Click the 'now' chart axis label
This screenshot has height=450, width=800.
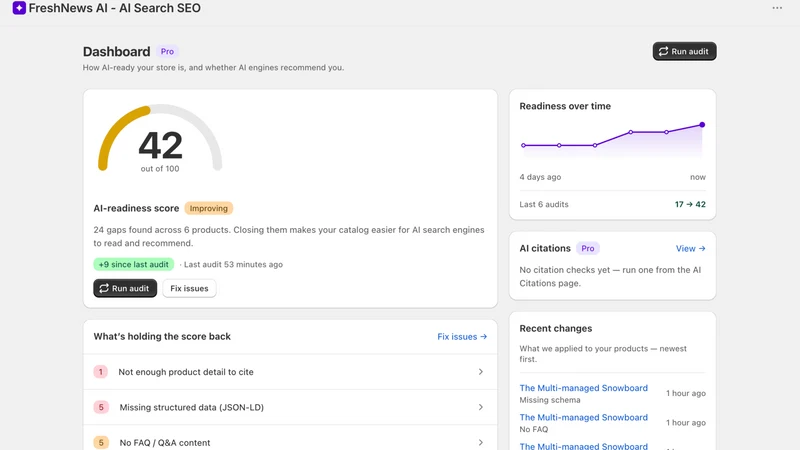698,177
